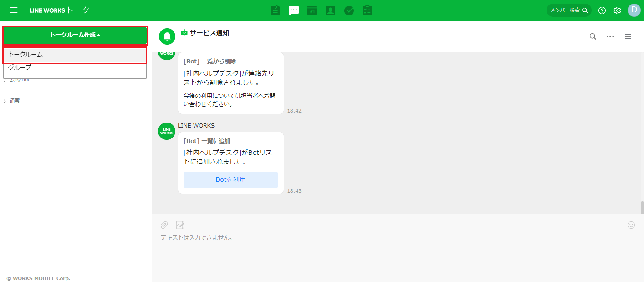
Task: Click the message about 連絡先リストから削除されました
Action: [229, 78]
